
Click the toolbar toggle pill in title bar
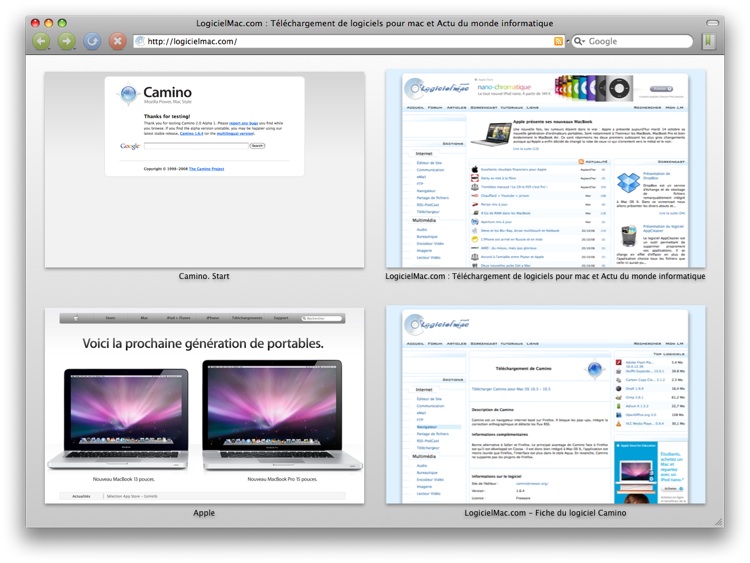tap(713, 23)
